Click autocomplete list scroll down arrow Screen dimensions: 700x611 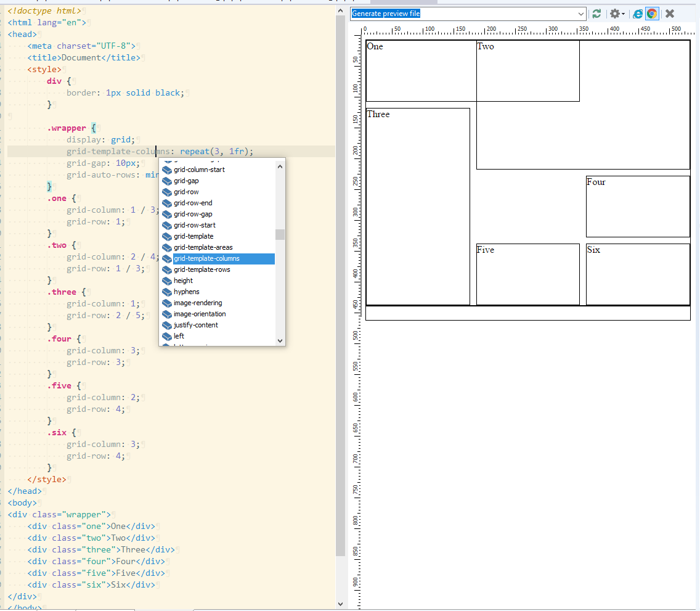coord(280,340)
